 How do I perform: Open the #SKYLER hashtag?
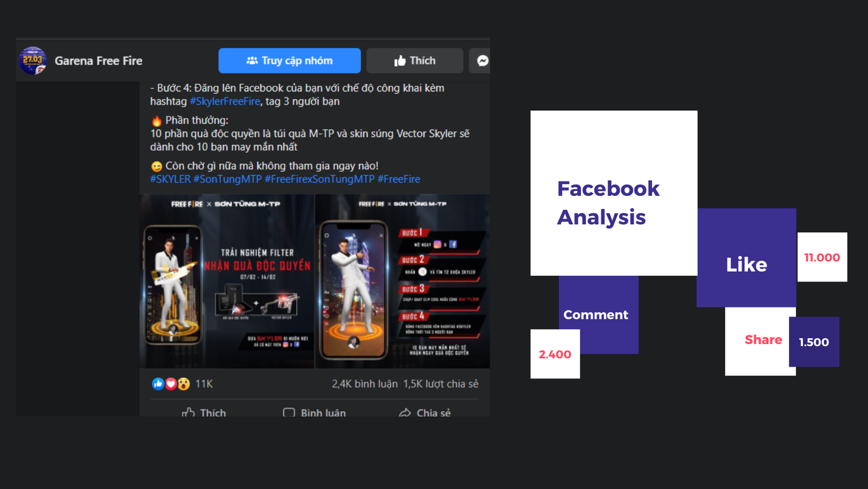pyautogui.click(x=170, y=179)
